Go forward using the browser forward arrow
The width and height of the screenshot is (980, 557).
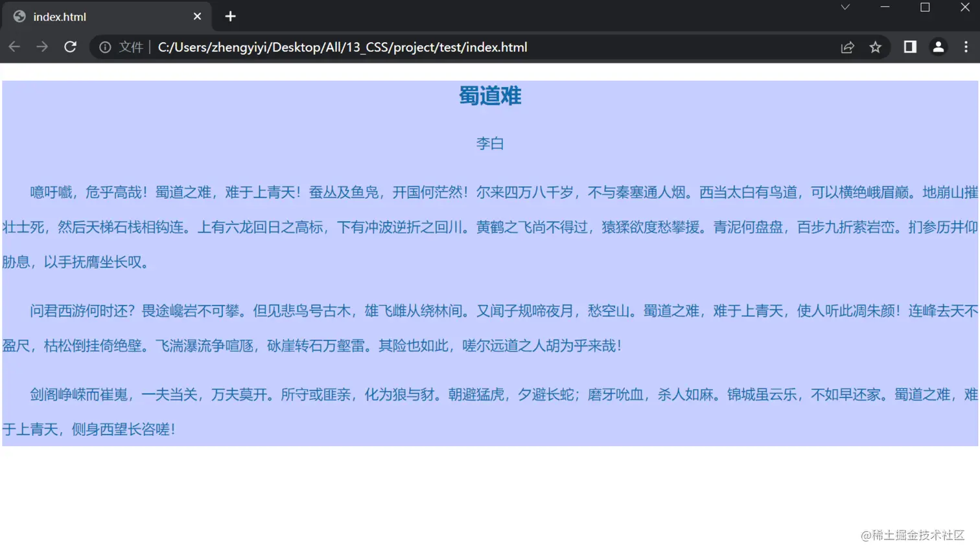click(42, 47)
